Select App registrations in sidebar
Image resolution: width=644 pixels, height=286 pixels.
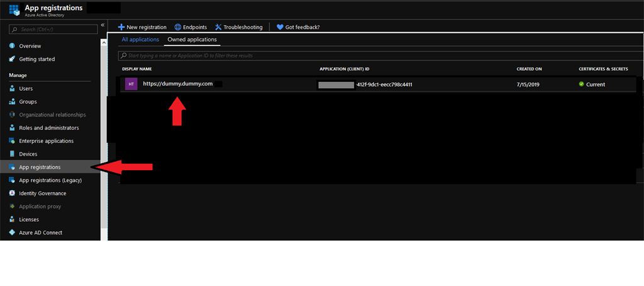(x=40, y=167)
